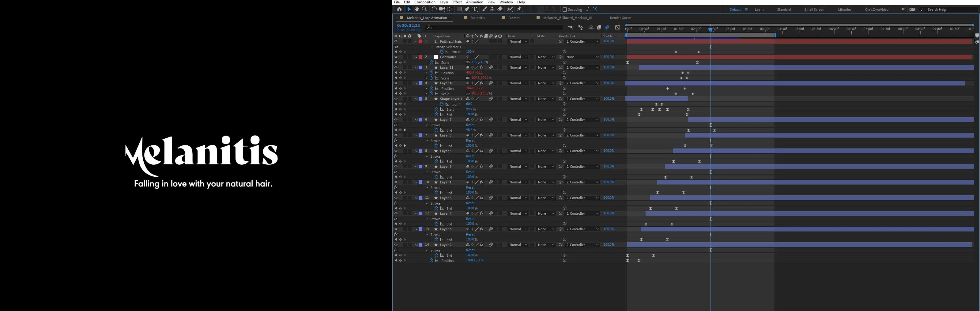
Task: Toggle the Draft 3D icon
Action: pos(581,27)
